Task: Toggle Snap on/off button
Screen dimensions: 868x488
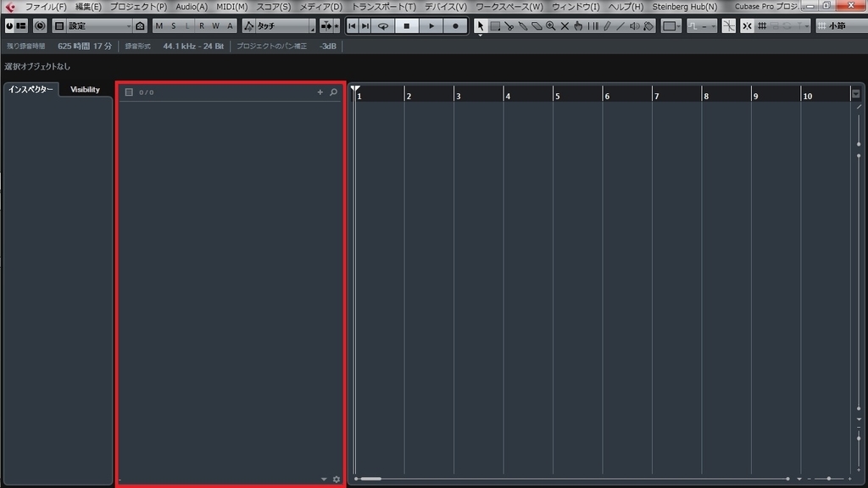Action: (747, 26)
